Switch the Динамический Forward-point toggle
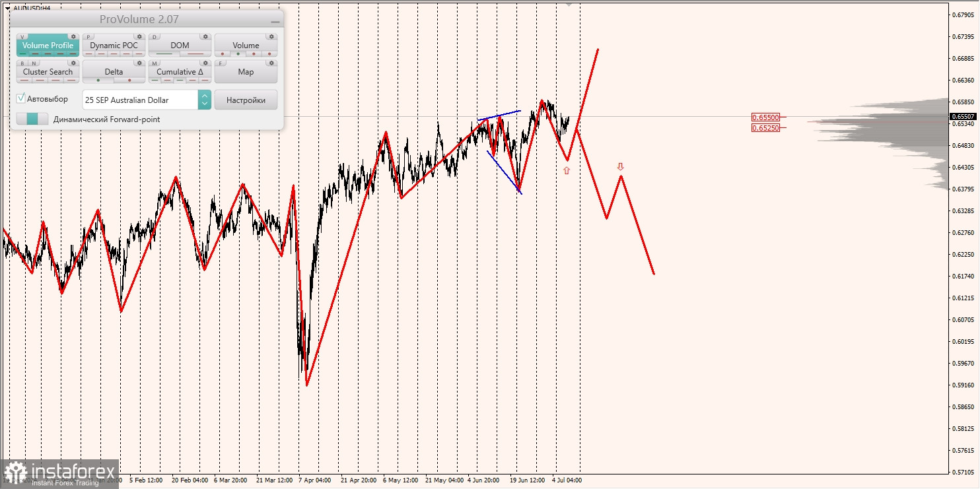Viewport: 980px width, 489px height. coord(32,119)
